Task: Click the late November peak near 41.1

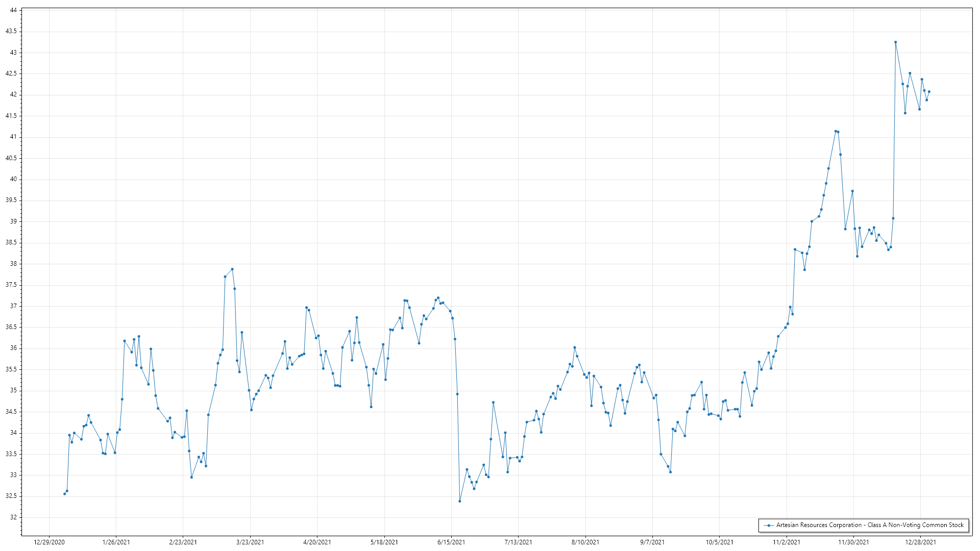Action: coord(836,131)
